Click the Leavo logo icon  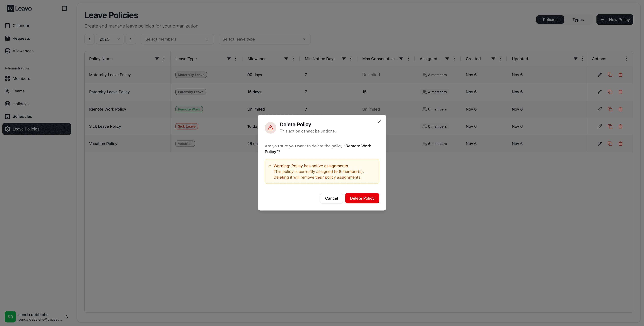tap(10, 9)
